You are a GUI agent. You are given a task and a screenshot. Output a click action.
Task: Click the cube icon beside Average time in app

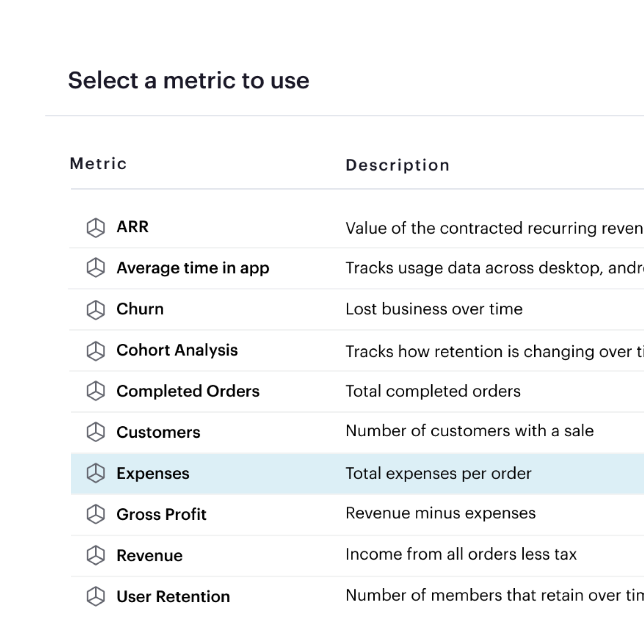pos(96,268)
